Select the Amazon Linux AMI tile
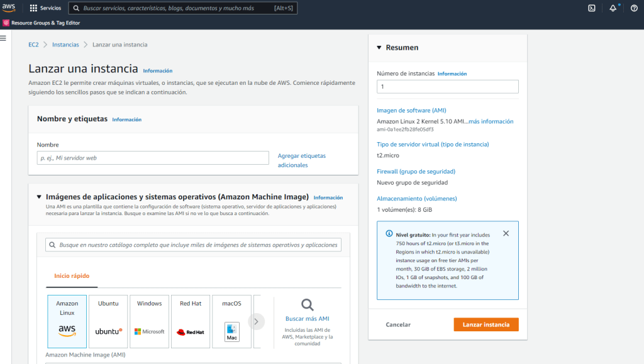 pyautogui.click(x=67, y=321)
